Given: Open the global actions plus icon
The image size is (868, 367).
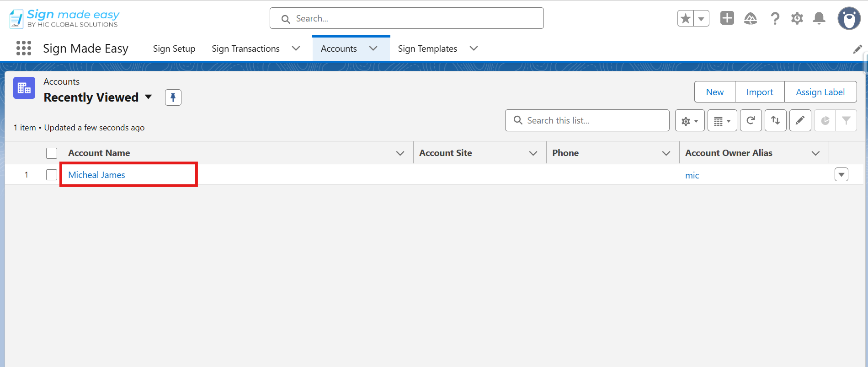Looking at the screenshot, I should [727, 18].
